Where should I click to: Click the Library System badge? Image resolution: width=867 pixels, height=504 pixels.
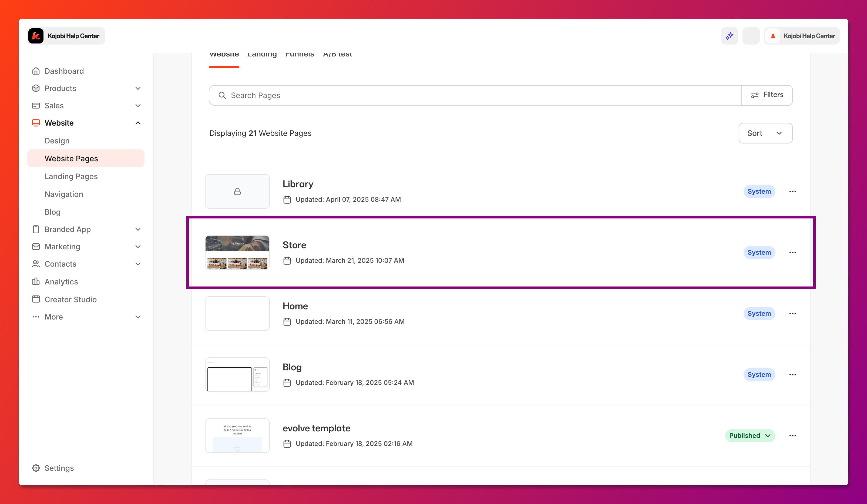point(759,191)
